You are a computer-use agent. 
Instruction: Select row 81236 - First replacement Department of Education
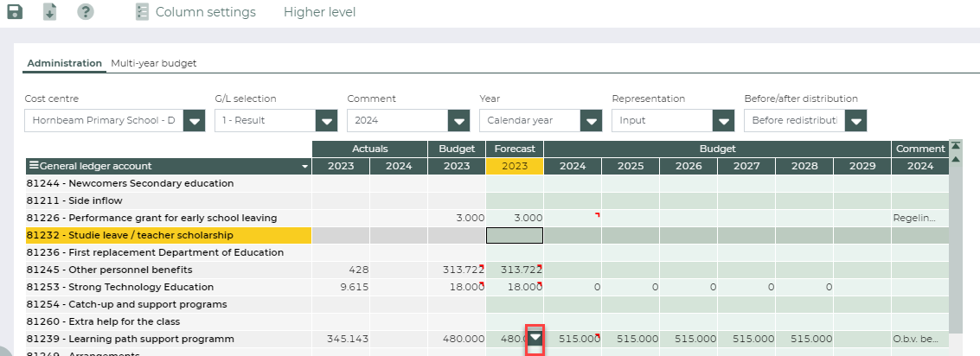pyautogui.click(x=169, y=252)
